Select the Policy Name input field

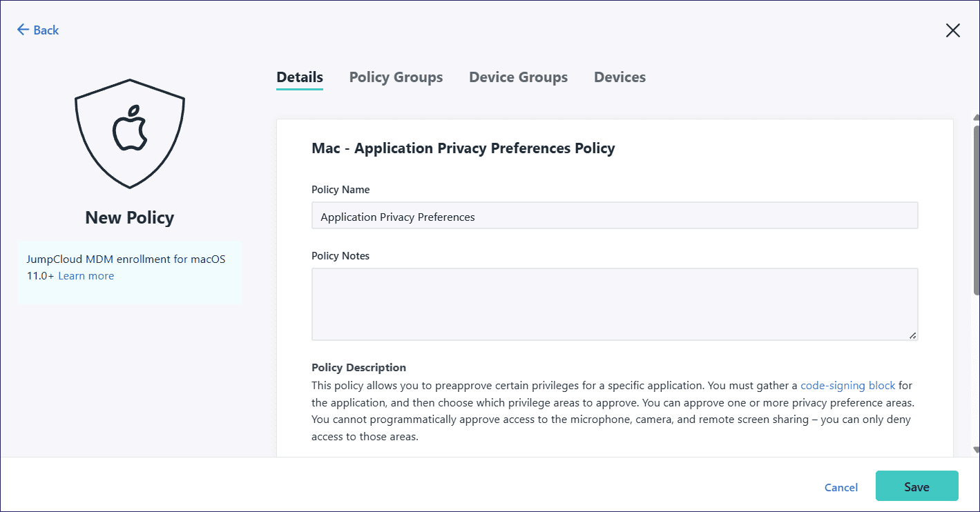click(615, 215)
